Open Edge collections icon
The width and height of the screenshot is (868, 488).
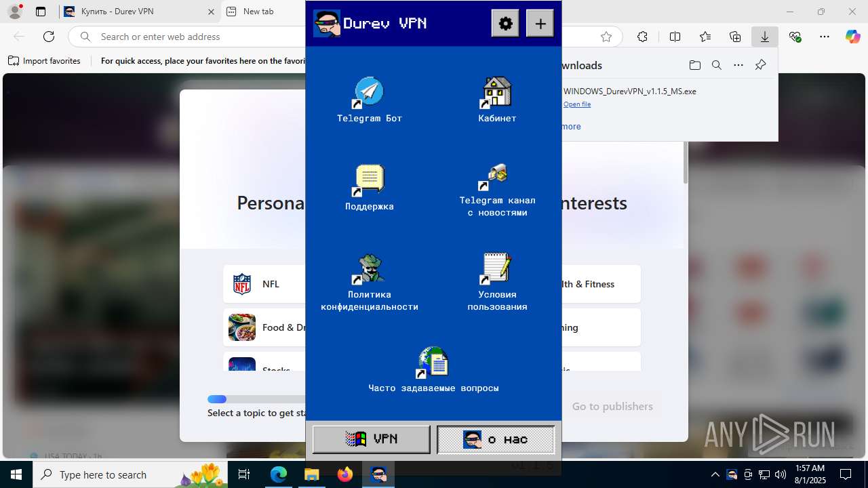click(735, 37)
